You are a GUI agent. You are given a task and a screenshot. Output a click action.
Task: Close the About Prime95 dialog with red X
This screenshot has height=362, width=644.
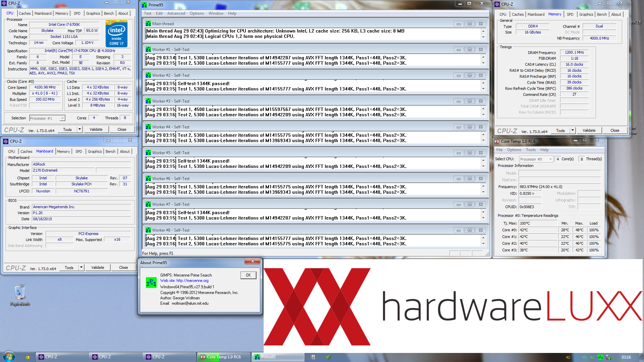pyautogui.click(x=253, y=261)
